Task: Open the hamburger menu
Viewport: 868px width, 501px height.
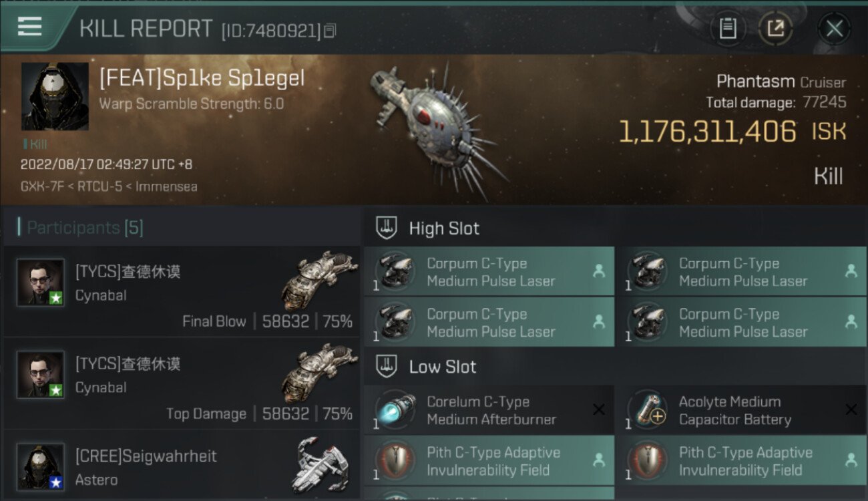Action: (x=30, y=27)
